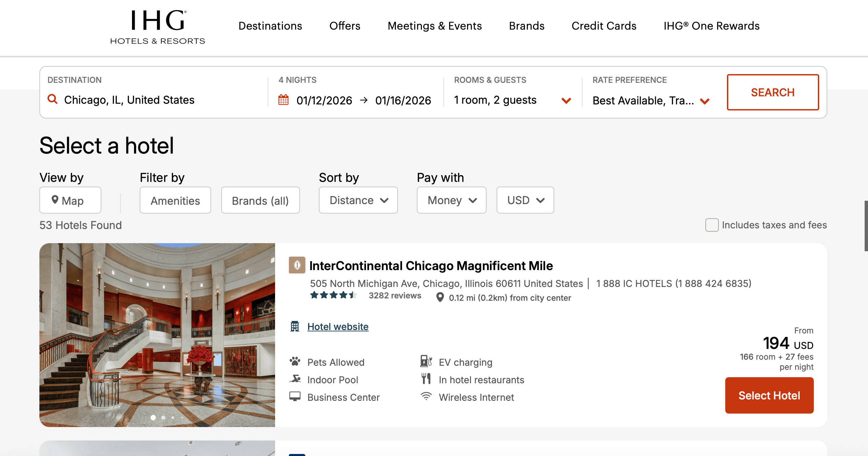
Task: Open the calendar date picker icon
Action: 283,100
